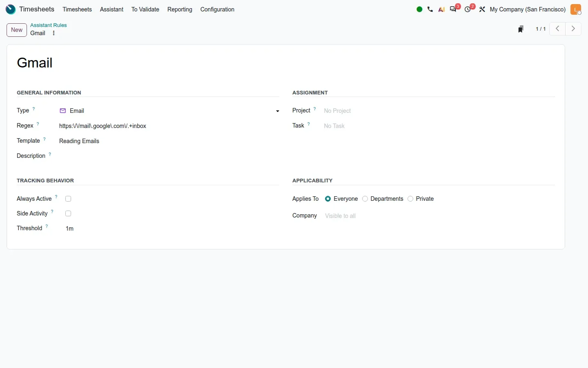Screen dimensions: 588x368
Task: Open the AI assistant icon in navbar
Action: [441, 9]
